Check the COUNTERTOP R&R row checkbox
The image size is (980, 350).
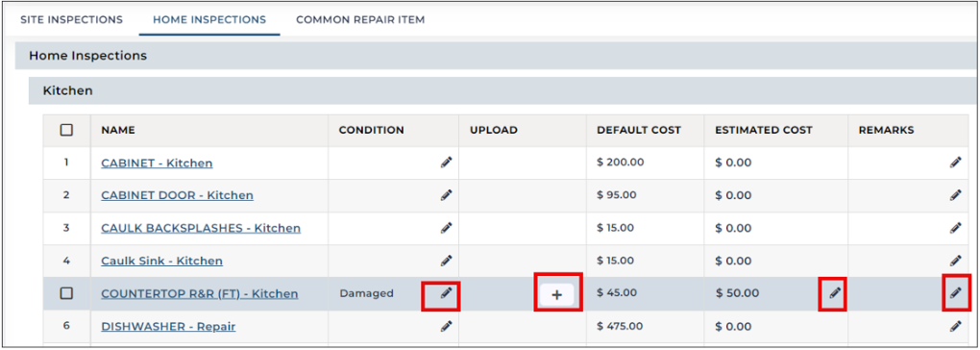66,293
